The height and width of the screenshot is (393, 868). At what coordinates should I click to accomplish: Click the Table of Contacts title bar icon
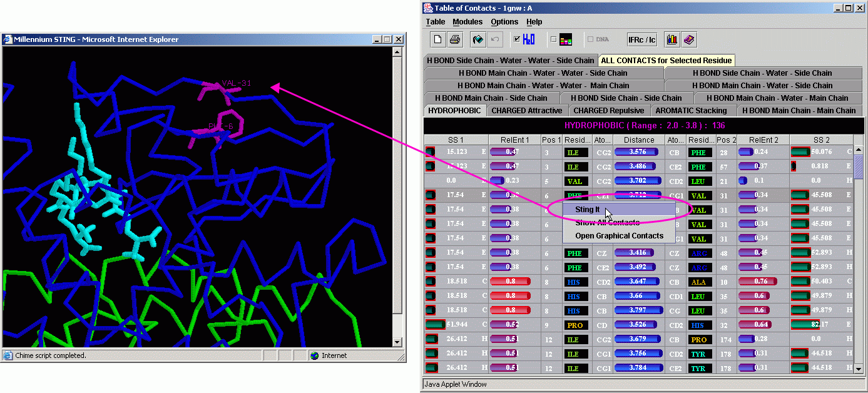(429, 8)
